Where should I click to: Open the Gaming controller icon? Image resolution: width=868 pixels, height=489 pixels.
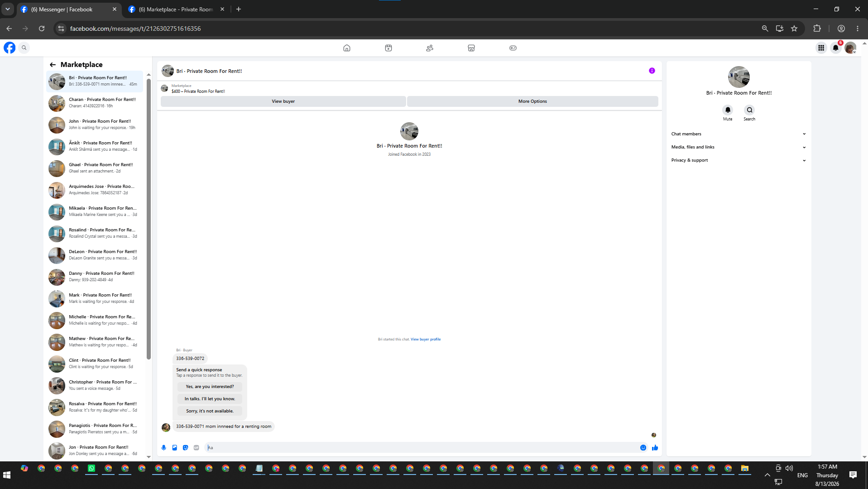click(x=513, y=48)
